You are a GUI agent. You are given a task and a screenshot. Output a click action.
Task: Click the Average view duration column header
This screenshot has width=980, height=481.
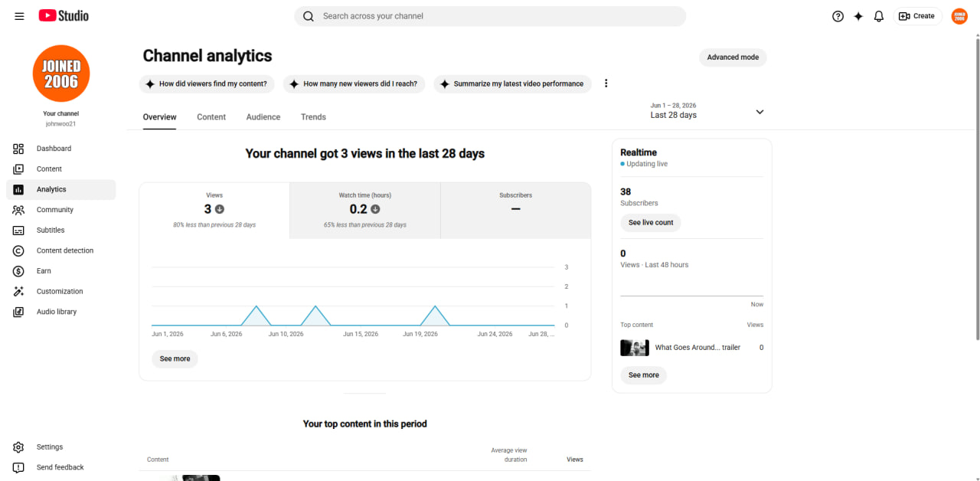pos(509,455)
